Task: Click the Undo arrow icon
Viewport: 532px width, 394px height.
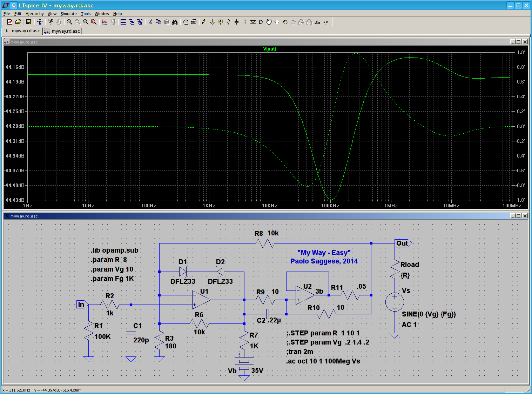Action: (285, 22)
